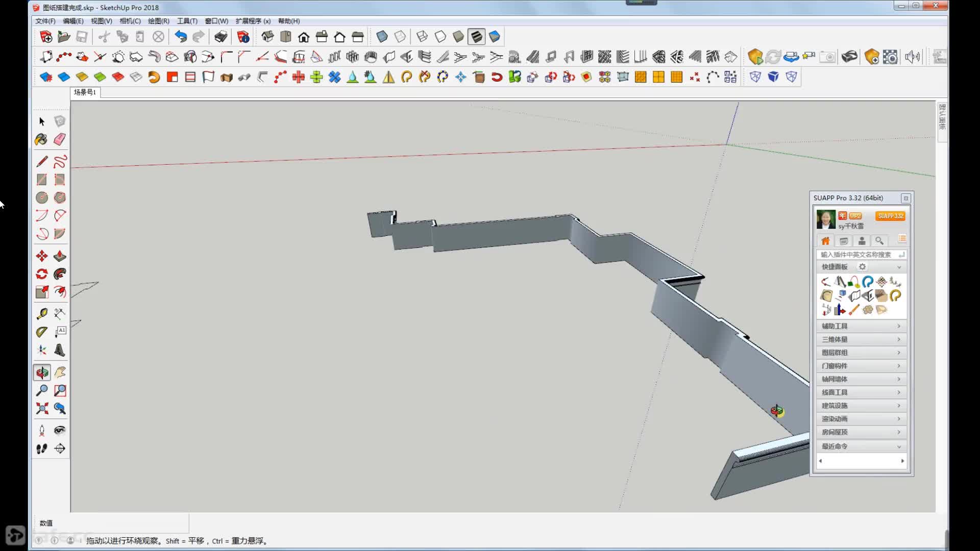The image size is (980, 551).
Task: Collapse 最近命令 section in SUAPP
Action: click(x=861, y=446)
